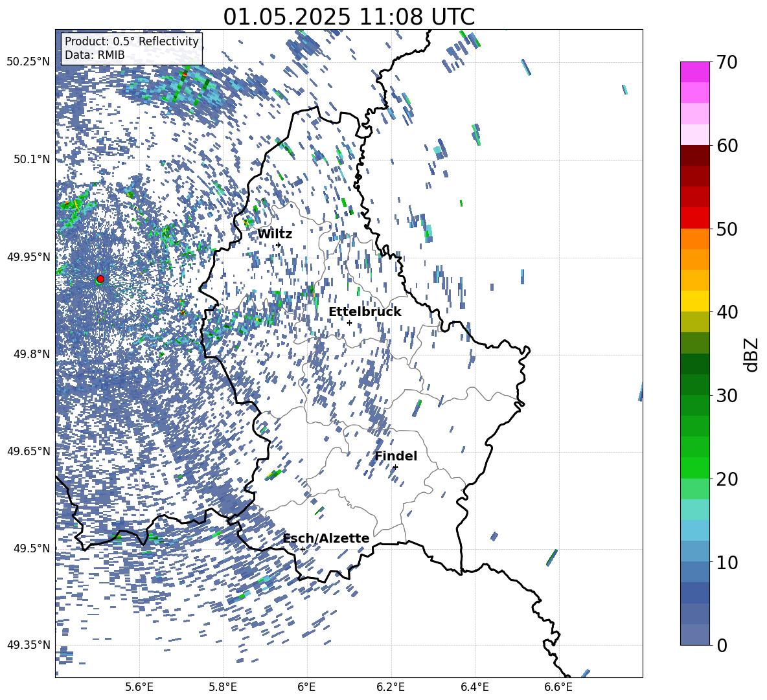
Task: Click the 6.6°E longitude label
Action: coord(558,687)
